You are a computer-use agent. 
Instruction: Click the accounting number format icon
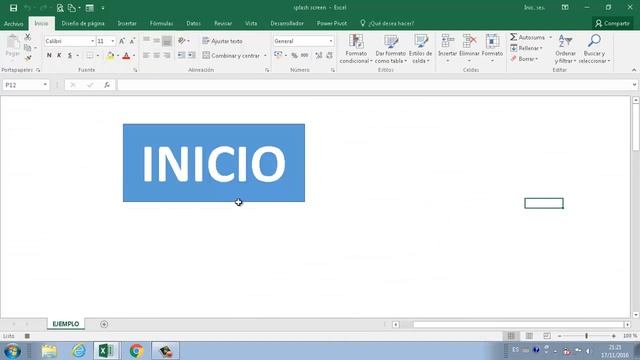pyautogui.click(x=278, y=55)
